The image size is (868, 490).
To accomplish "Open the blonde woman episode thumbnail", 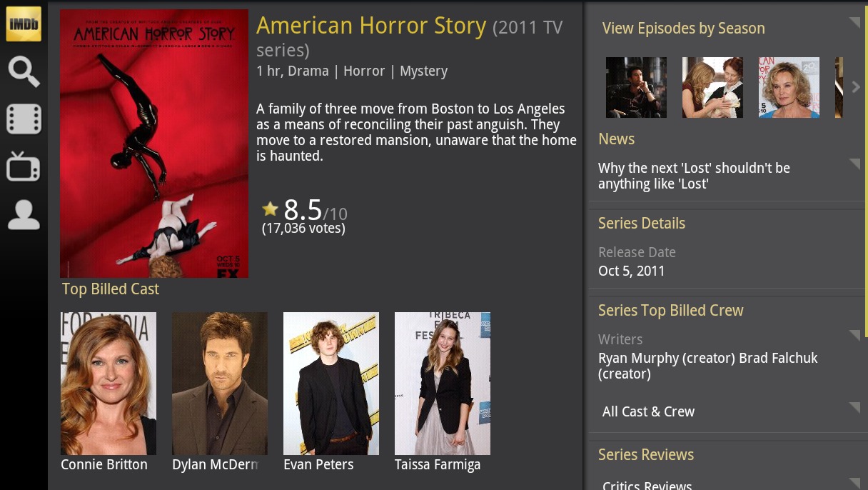I will pos(789,87).
